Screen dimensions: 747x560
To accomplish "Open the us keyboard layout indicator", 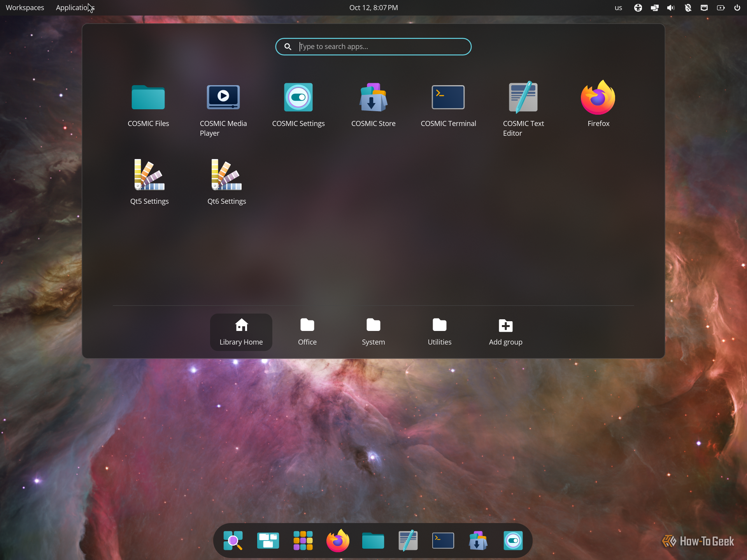I will click(x=618, y=8).
